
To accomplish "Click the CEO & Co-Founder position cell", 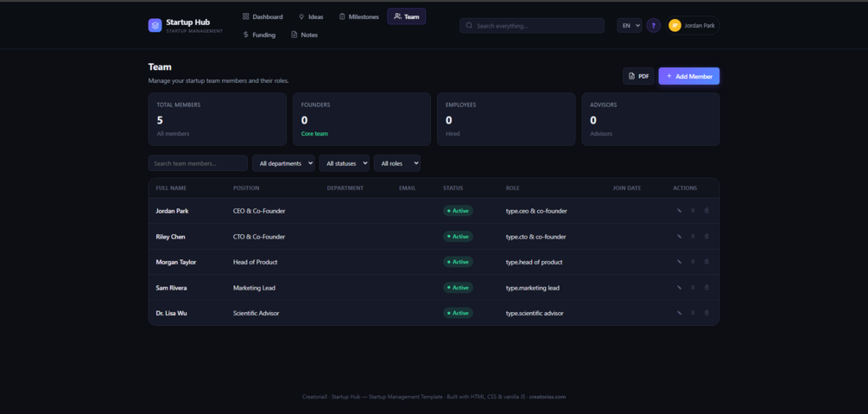I will pyautogui.click(x=259, y=211).
